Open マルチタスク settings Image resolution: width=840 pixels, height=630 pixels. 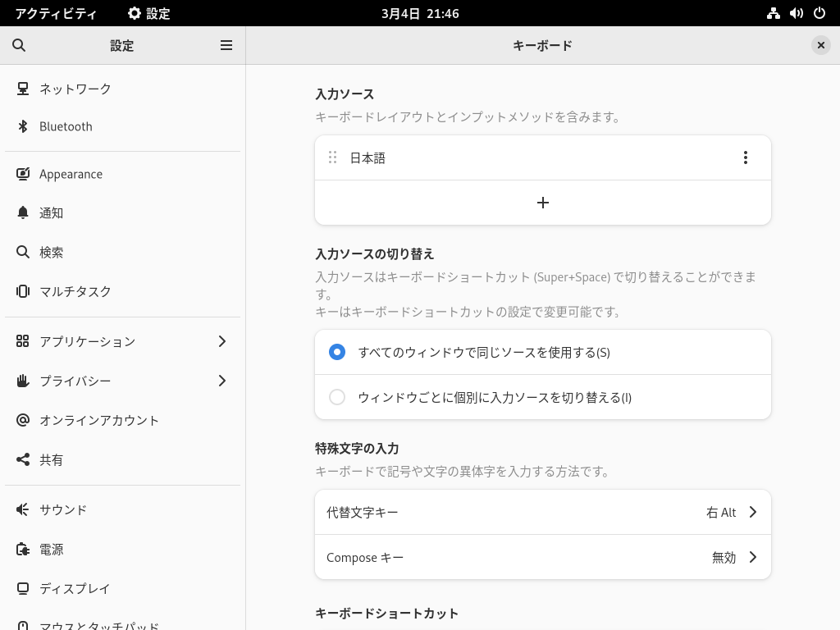(123, 291)
